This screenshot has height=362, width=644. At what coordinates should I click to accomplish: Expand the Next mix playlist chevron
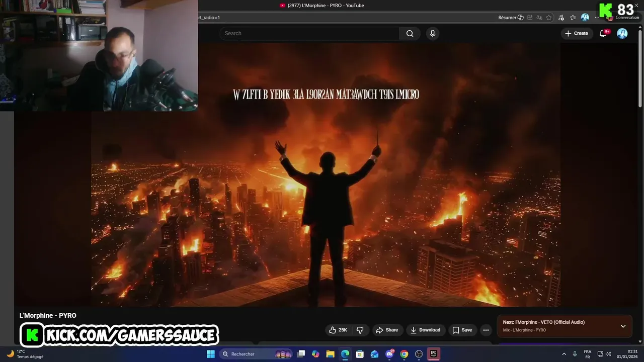(623, 326)
